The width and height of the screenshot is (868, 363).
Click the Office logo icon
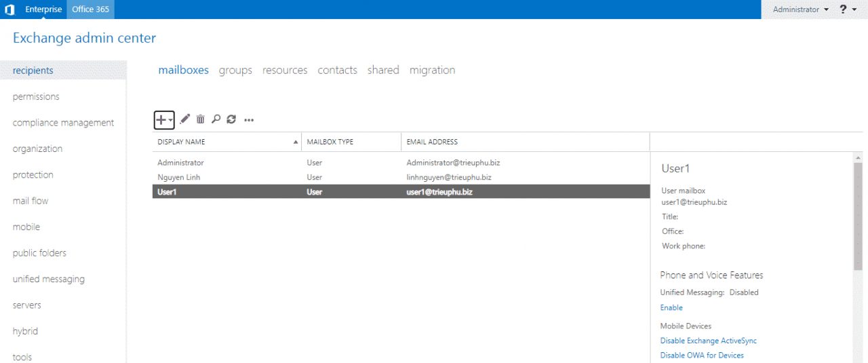click(9, 9)
